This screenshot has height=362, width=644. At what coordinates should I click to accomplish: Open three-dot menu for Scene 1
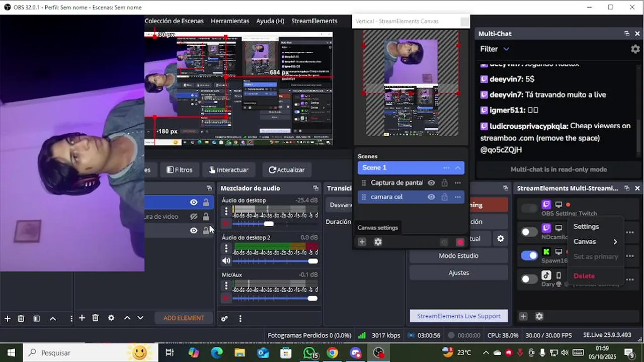click(x=446, y=168)
